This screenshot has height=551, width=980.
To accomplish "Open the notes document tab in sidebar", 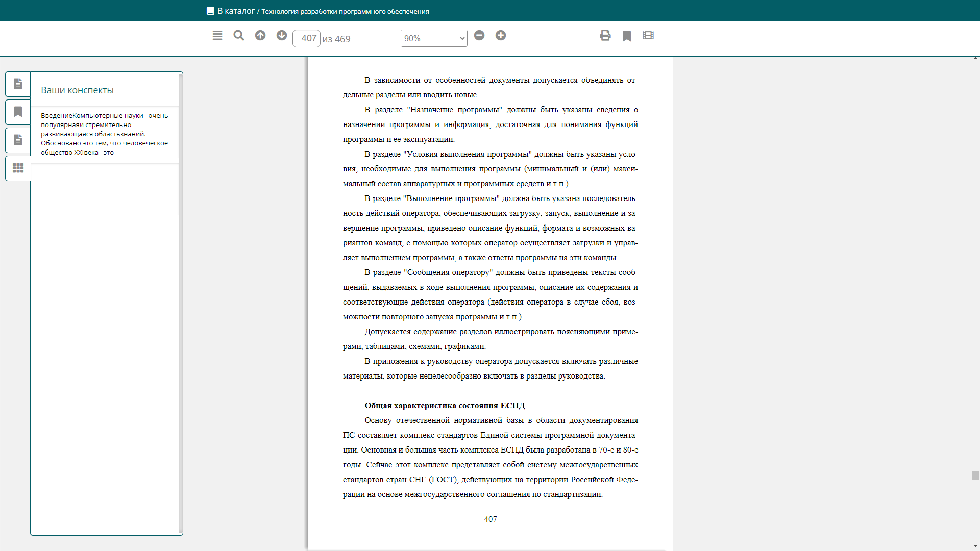I will pos(18,84).
